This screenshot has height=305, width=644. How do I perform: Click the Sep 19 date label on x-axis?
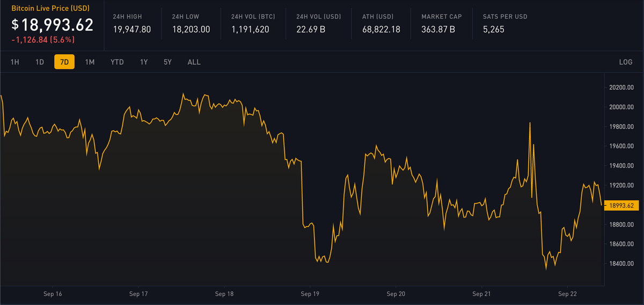[x=310, y=294]
